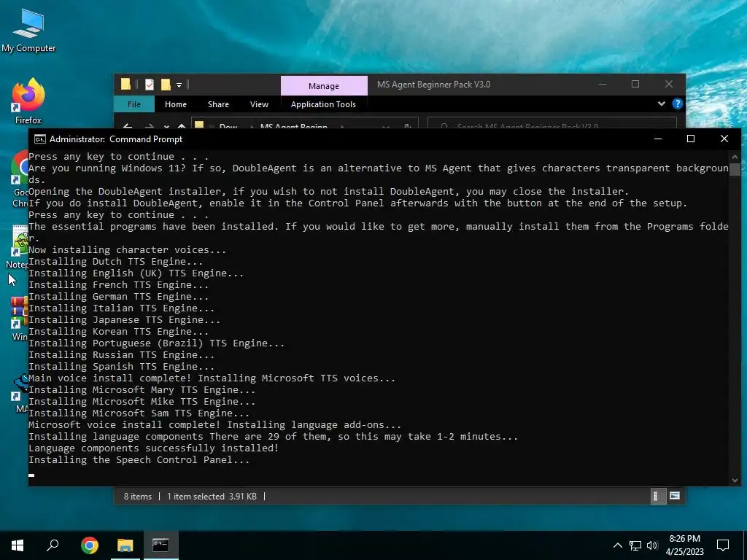Open Customize Quick Access Toolbar dropdown

point(179,85)
